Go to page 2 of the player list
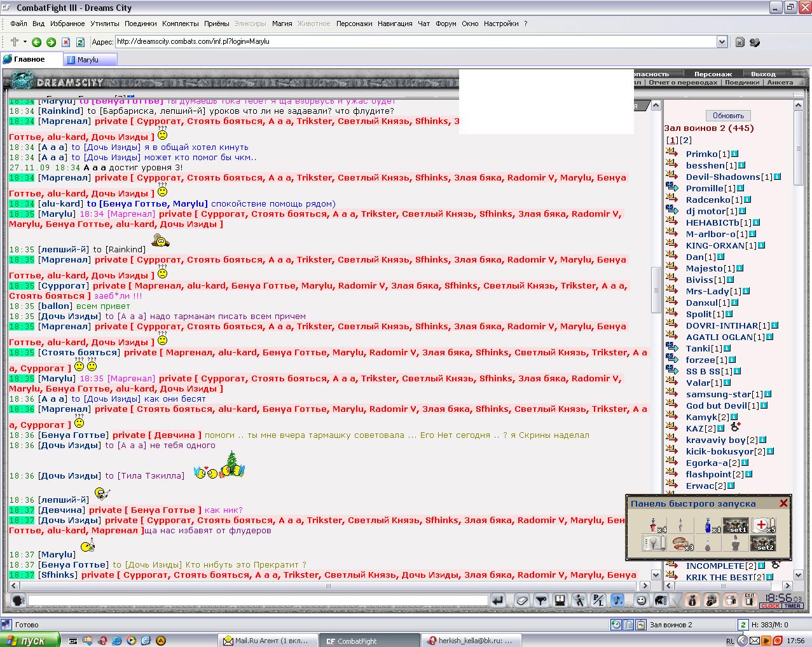Viewport: 812px width, 647px height. (685, 140)
